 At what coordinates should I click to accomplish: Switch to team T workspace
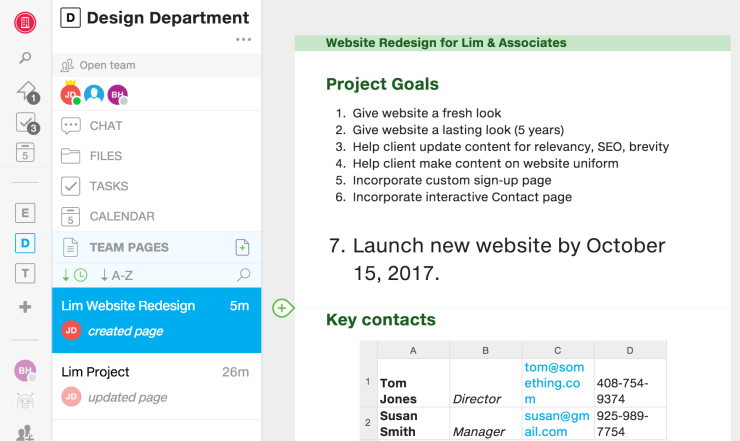click(x=26, y=273)
